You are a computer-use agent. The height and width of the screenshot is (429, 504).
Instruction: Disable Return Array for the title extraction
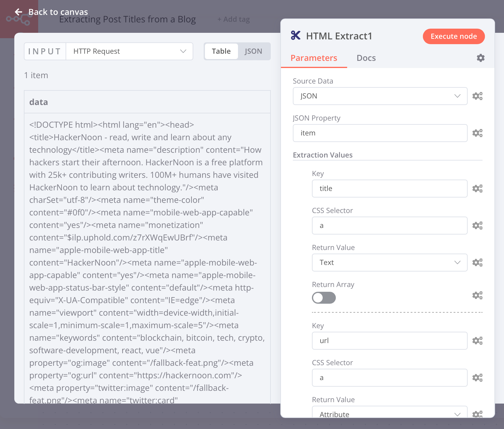pyautogui.click(x=324, y=298)
